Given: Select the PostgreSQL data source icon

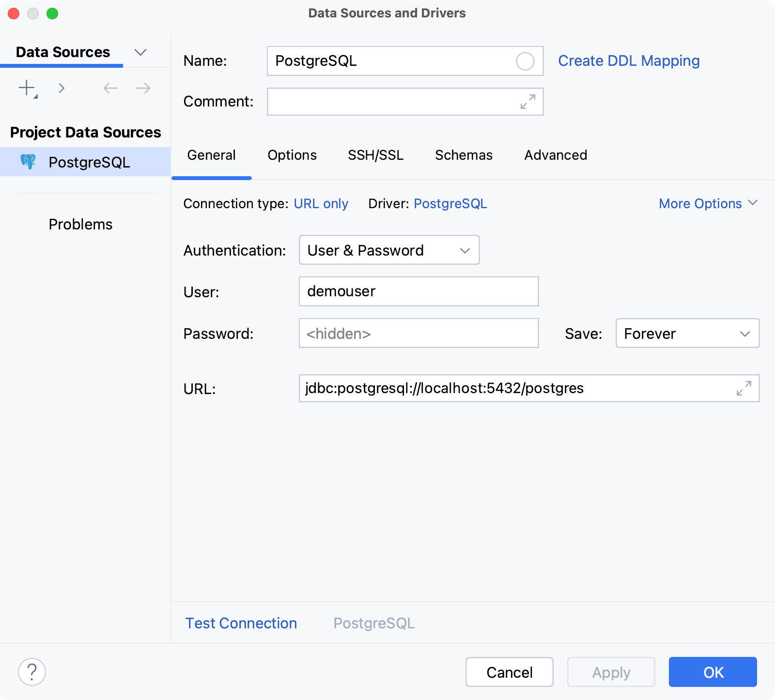Looking at the screenshot, I should [x=28, y=162].
